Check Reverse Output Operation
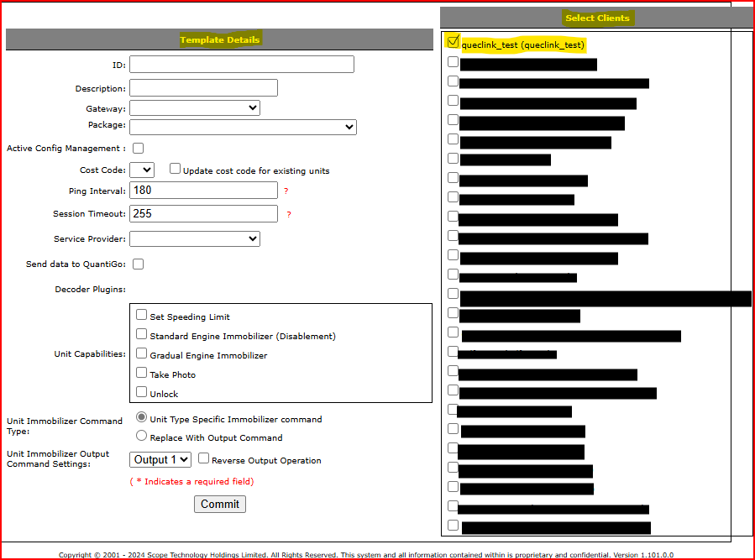 pyautogui.click(x=204, y=458)
